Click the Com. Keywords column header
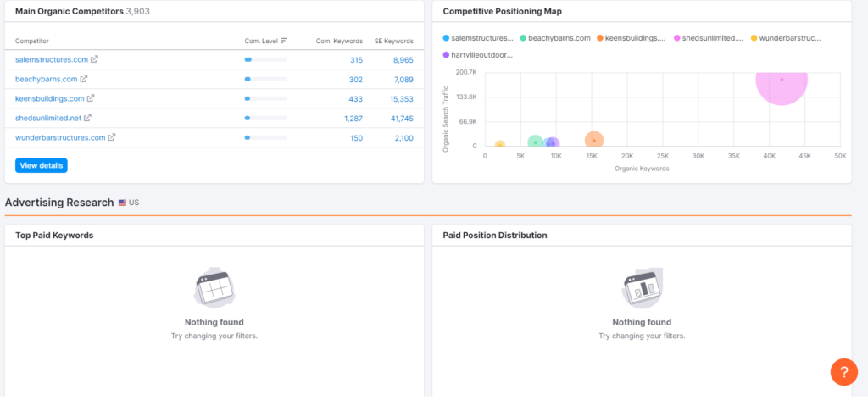The width and height of the screenshot is (868, 400). click(x=339, y=41)
